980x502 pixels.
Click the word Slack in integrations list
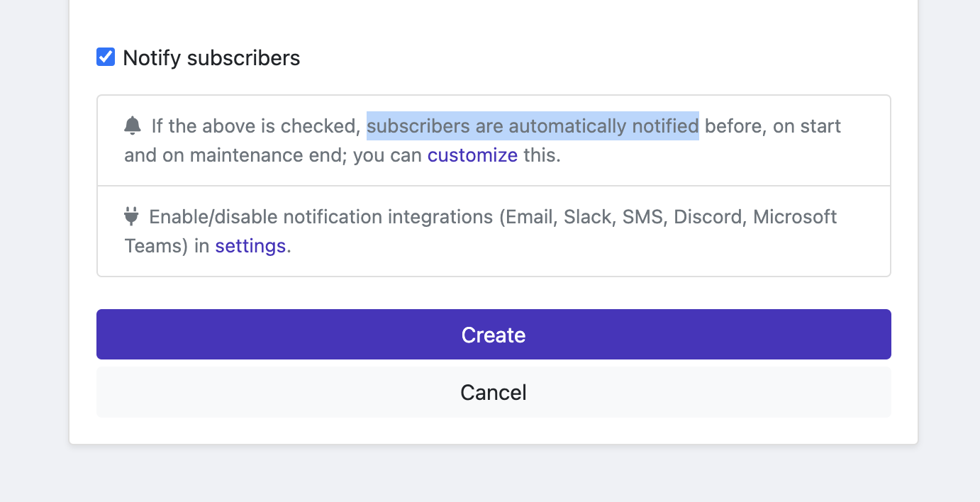(587, 216)
